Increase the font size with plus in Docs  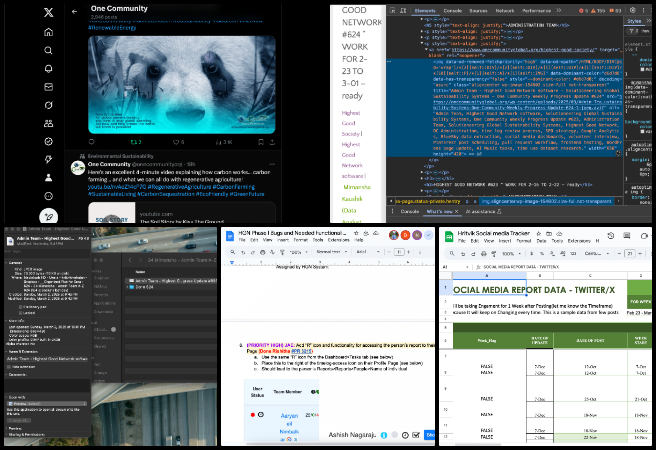tap(408, 252)
